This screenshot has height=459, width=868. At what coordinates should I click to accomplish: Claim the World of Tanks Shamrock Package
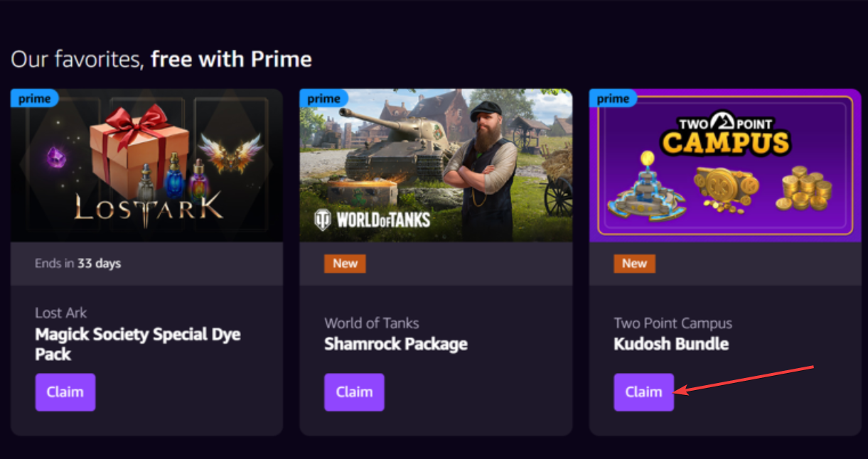pyautogui.click(x=354, y=392)
